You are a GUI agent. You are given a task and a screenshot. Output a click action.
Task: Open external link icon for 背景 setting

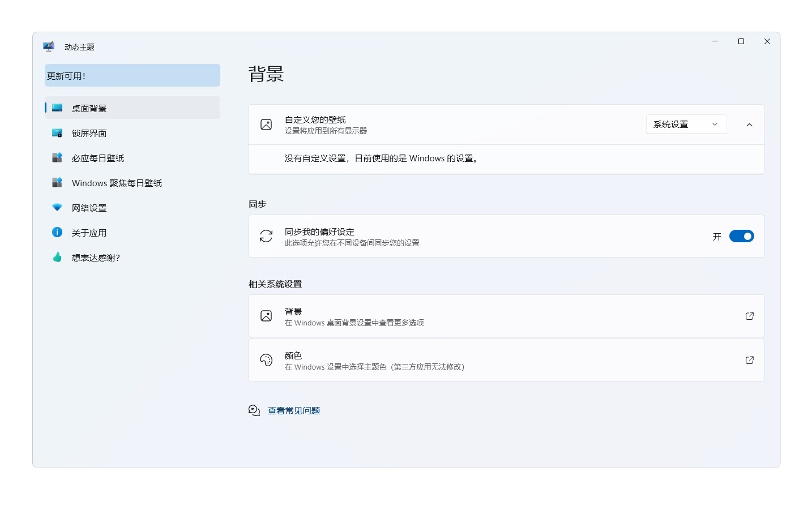[x=750, y=316]
